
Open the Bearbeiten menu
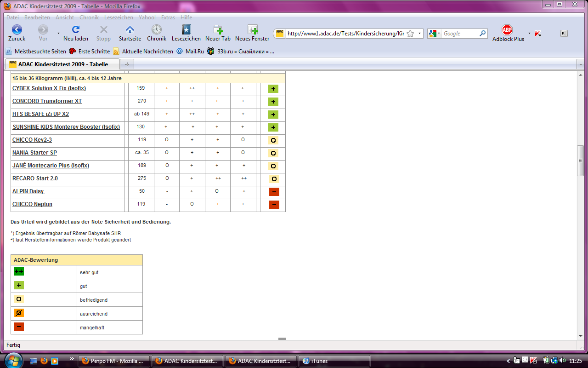coord(37,17)
